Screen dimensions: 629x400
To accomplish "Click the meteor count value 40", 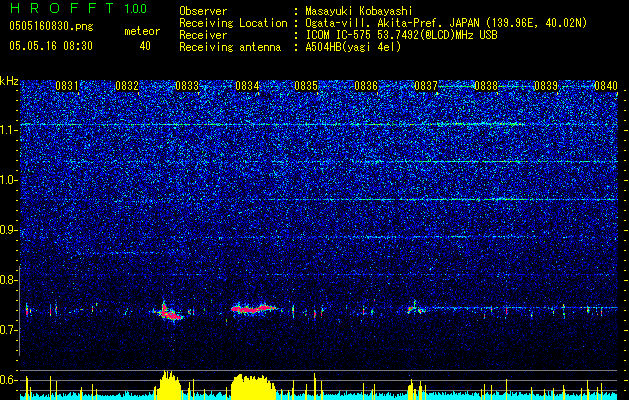I will click(x=145, y=46).
